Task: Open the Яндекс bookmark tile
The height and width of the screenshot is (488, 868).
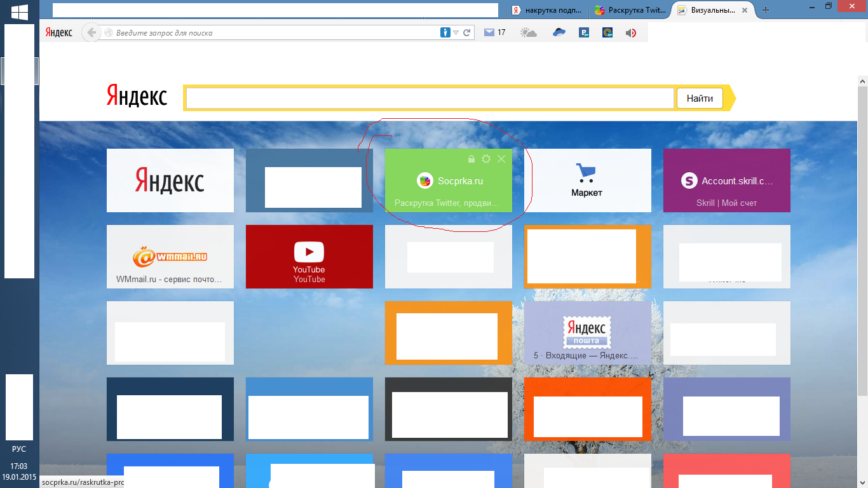Action: 170,180
